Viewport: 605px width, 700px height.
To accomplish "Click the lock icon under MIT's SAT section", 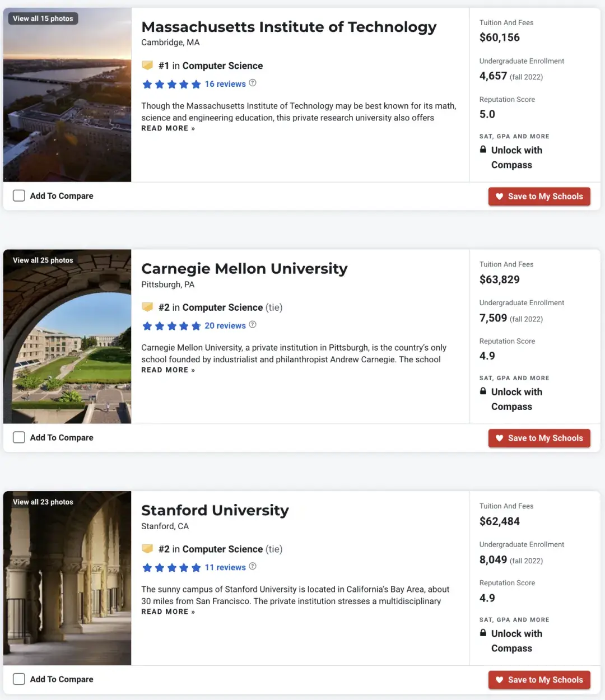I will pyautogui.click(x=483, y=150).
